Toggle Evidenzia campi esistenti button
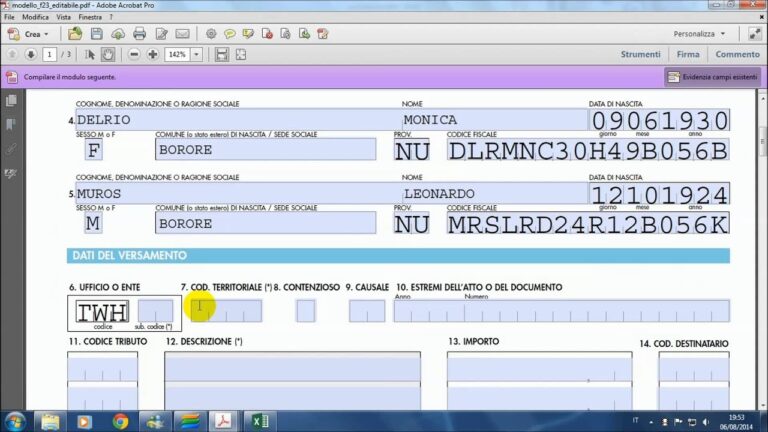Screen dimensions: 768x432 pos(713,77)
